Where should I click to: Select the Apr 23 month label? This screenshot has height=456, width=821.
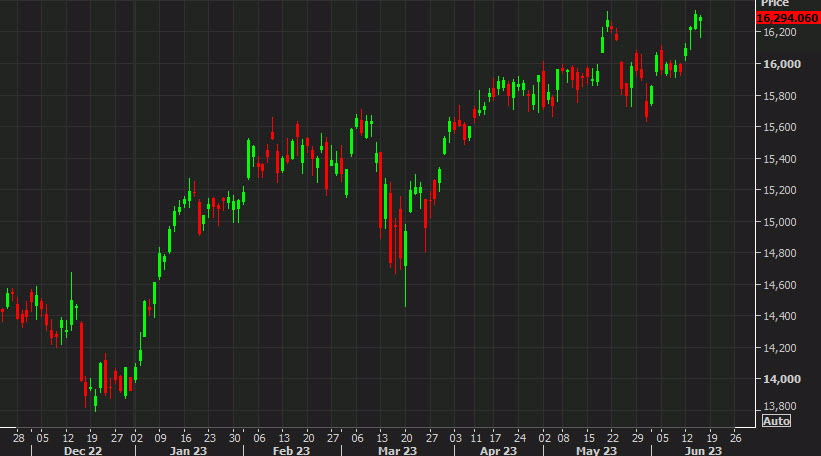(x=498, y=451)
